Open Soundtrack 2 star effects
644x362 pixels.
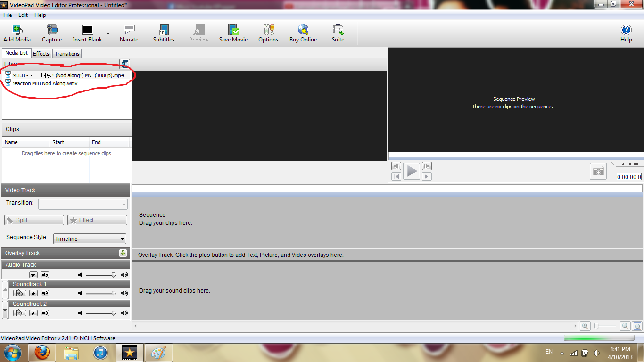tap(33, 313)
